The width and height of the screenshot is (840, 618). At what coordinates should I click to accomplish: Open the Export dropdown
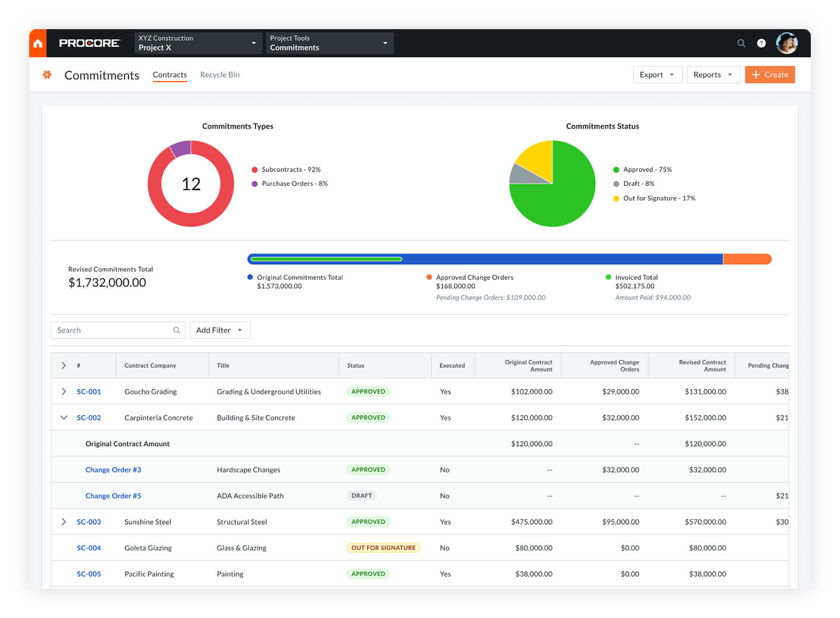(x=657, y=75)
